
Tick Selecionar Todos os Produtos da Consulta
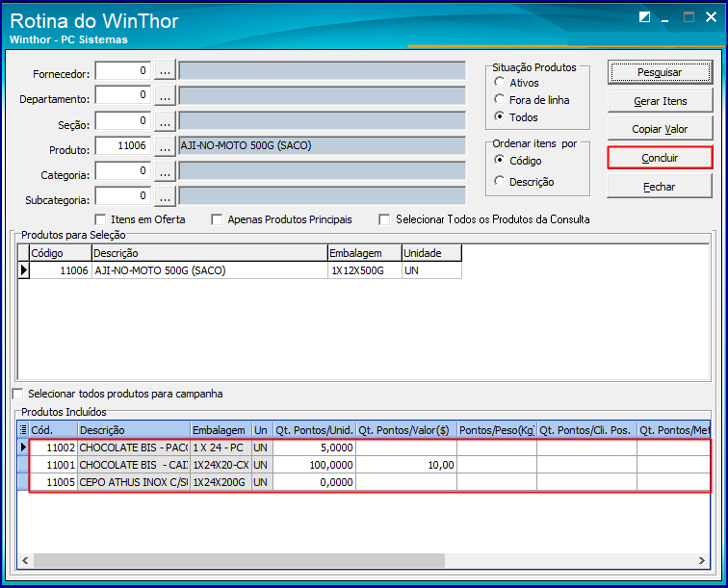384,219
